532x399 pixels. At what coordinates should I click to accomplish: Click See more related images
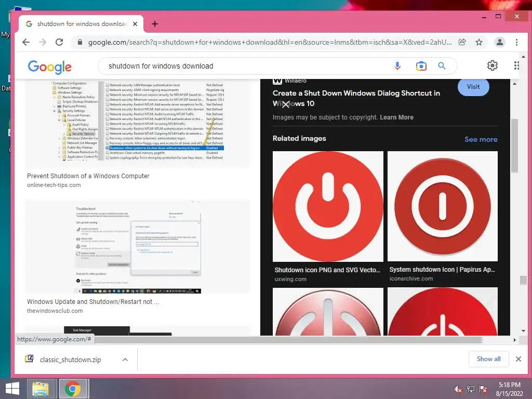[481, 139]
